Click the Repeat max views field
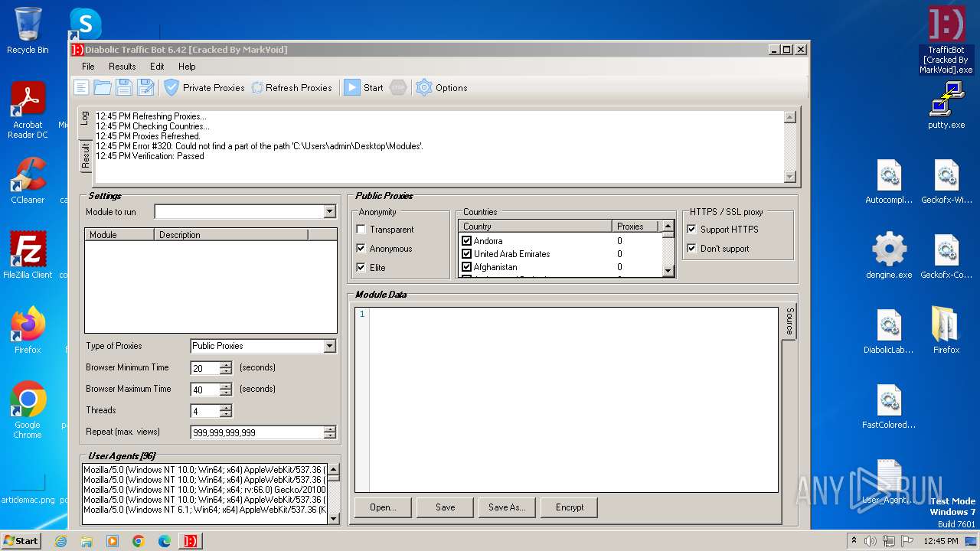 coord(257,432)
